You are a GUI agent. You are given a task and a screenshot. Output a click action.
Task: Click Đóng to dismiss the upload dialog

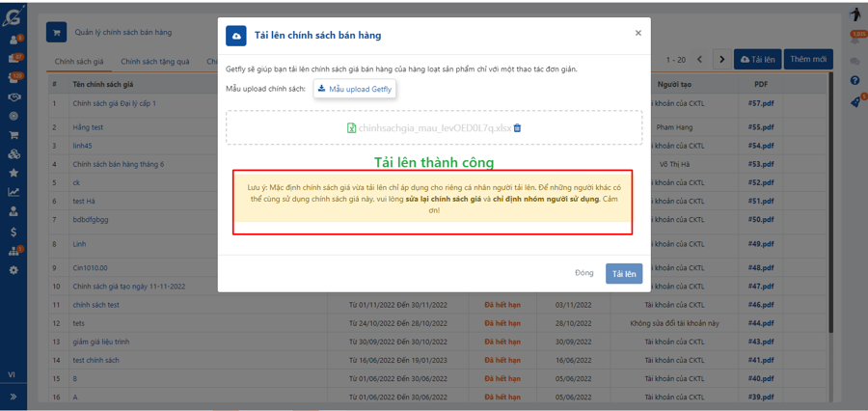583,273
